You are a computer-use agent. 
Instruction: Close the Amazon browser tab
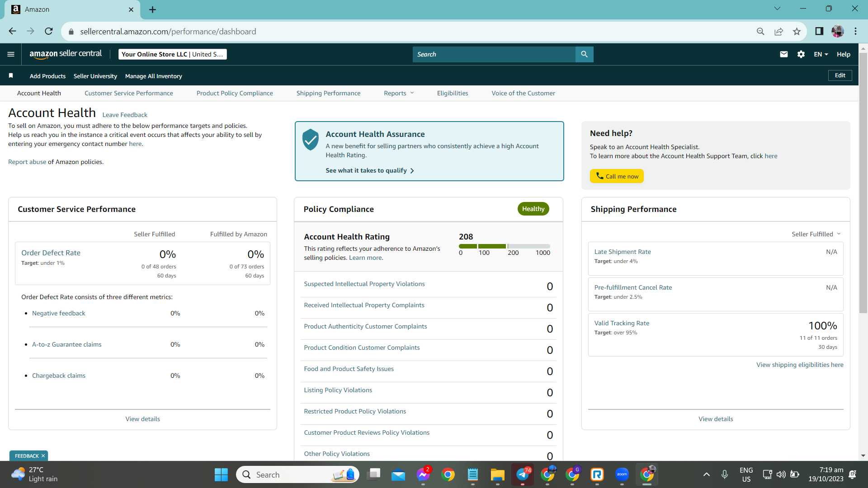pos(131,9)
